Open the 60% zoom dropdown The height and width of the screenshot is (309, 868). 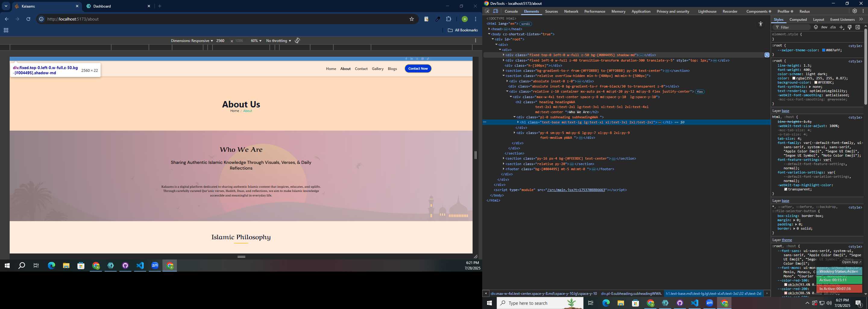tap(256, 41)
